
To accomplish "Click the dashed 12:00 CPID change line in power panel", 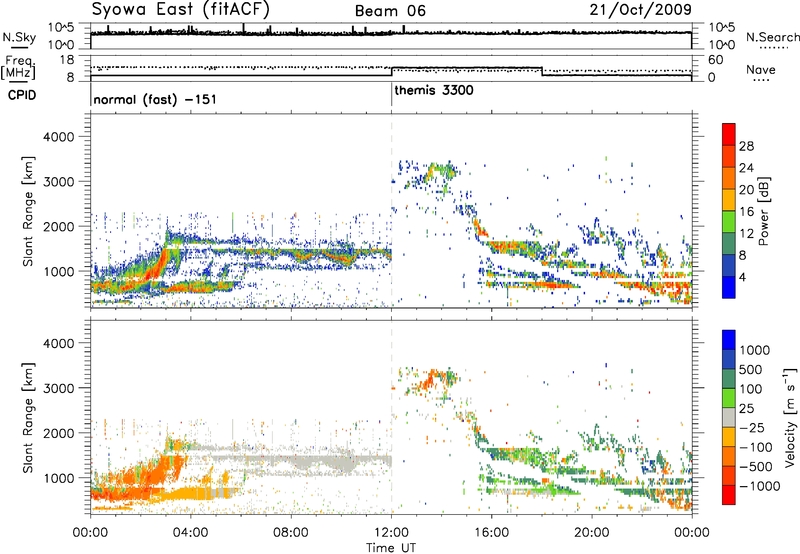I will (391, 211).
